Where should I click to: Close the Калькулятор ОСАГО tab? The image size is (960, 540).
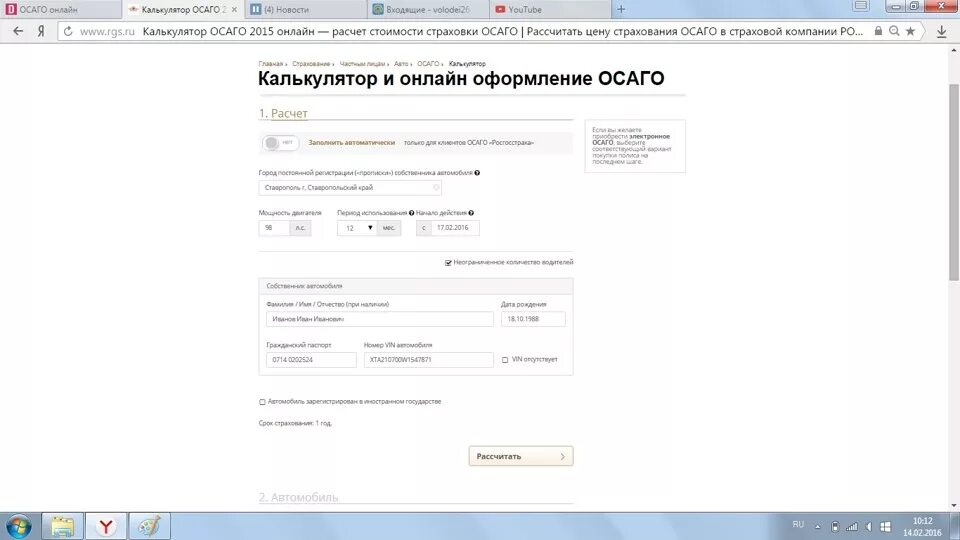(234, 10)
